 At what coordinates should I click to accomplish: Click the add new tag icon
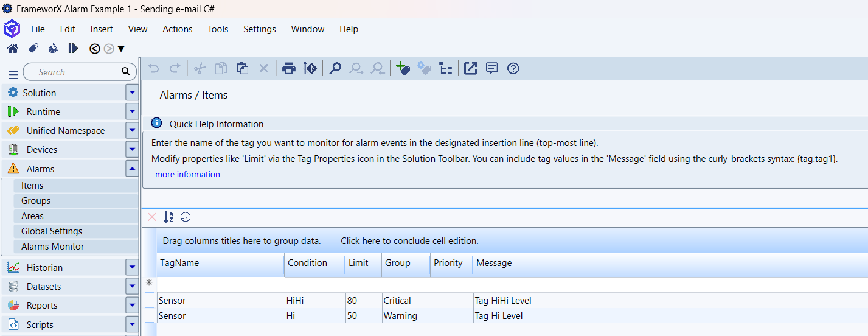click(402, 69)
